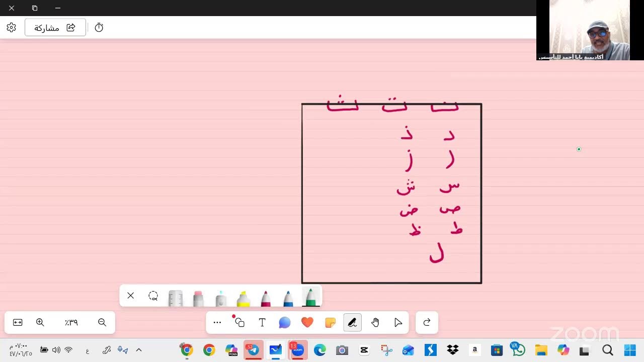Open Outlook from the taskbar
Image resolution: width=644 pixels, height=362 pixels.
point(408,350)
